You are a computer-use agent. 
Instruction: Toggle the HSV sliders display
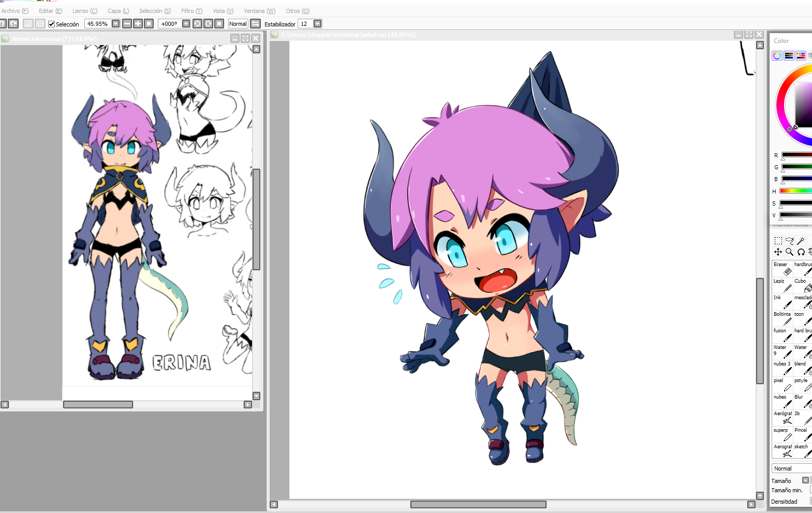801,56
